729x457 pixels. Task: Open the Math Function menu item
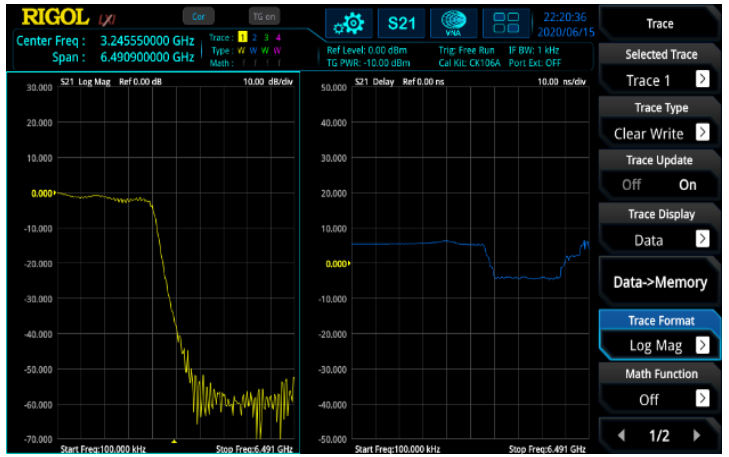click(660, 387)
